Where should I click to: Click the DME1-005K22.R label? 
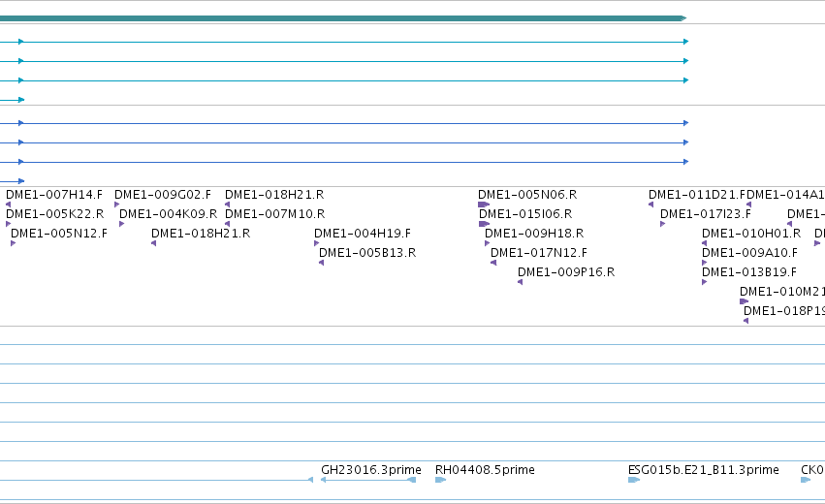click(54, 214)
